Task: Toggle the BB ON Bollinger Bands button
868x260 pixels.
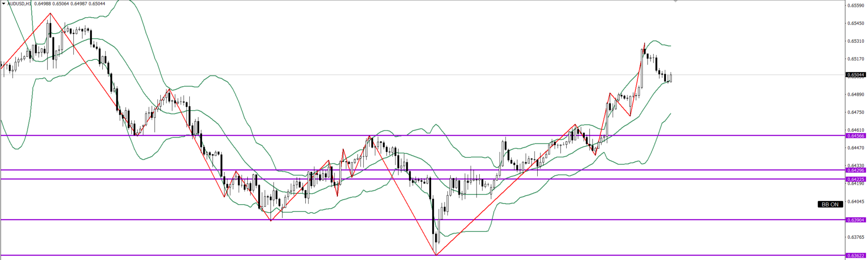Action: point(830,205)
